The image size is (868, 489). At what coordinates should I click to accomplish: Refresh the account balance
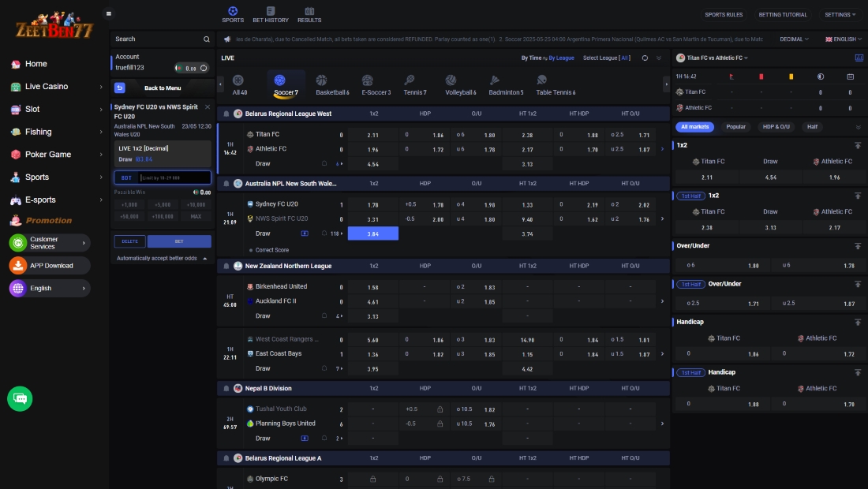click(x=204, y=68)
